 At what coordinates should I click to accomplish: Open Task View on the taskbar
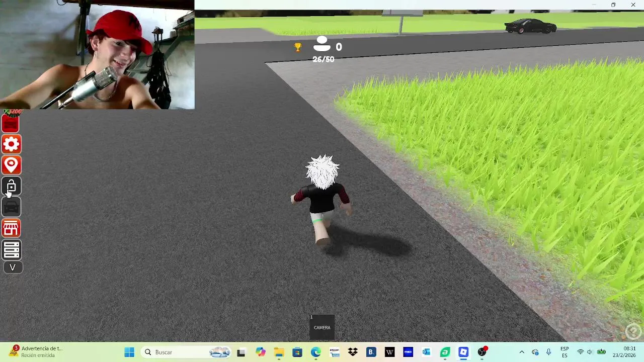point(241,352)
